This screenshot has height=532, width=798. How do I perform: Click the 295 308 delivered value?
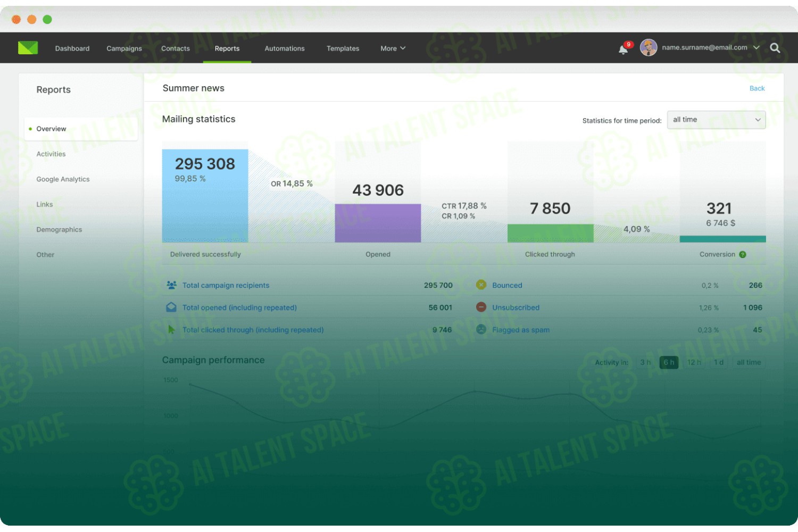(x=205, y=164)
